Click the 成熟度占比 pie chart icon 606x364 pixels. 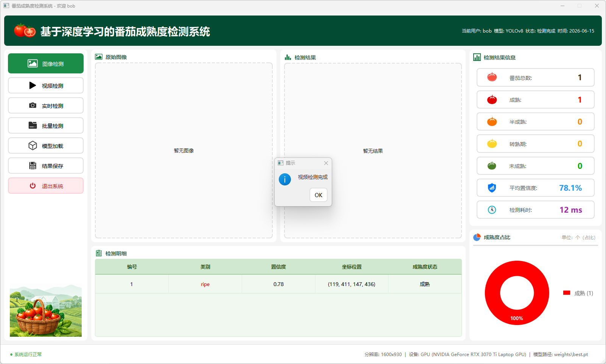[x=477, y=237]
